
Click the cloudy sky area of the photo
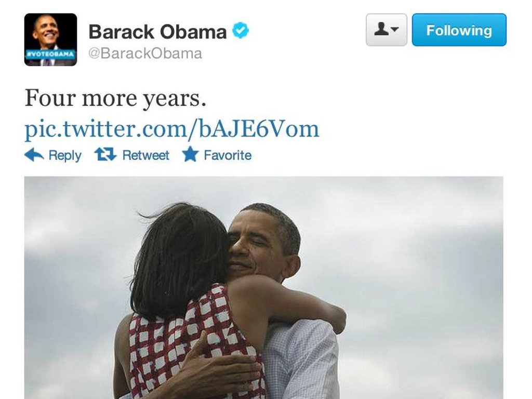(421, 258)
